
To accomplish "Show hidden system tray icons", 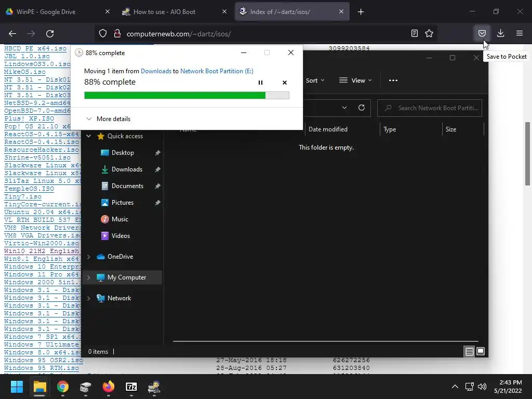I will click(455, 387).
